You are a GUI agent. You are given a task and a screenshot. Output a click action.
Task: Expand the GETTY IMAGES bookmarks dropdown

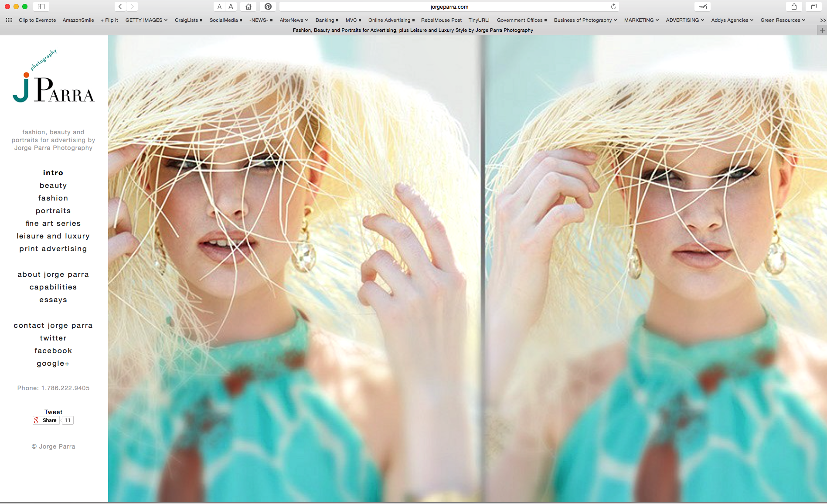[146, 20]
